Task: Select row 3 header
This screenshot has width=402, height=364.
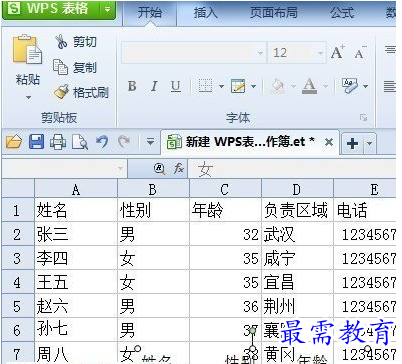Action: point(18,258)
